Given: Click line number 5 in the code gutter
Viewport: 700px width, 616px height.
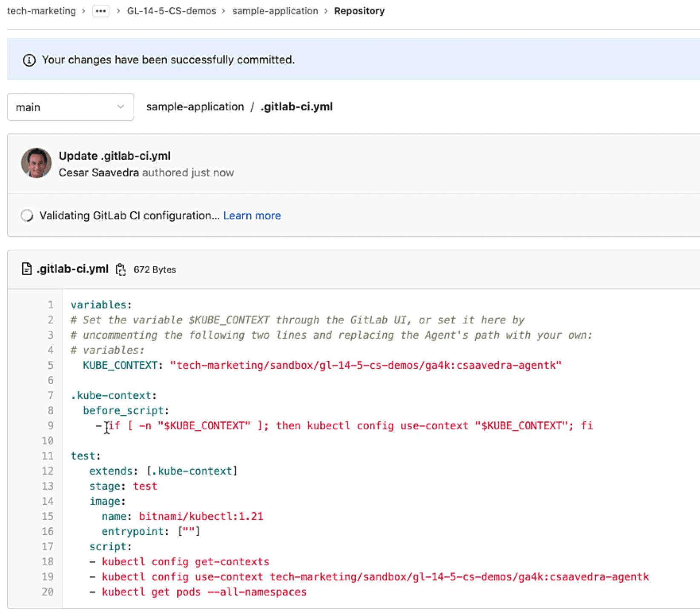Looking at the screenshot, I should [50, 365].
